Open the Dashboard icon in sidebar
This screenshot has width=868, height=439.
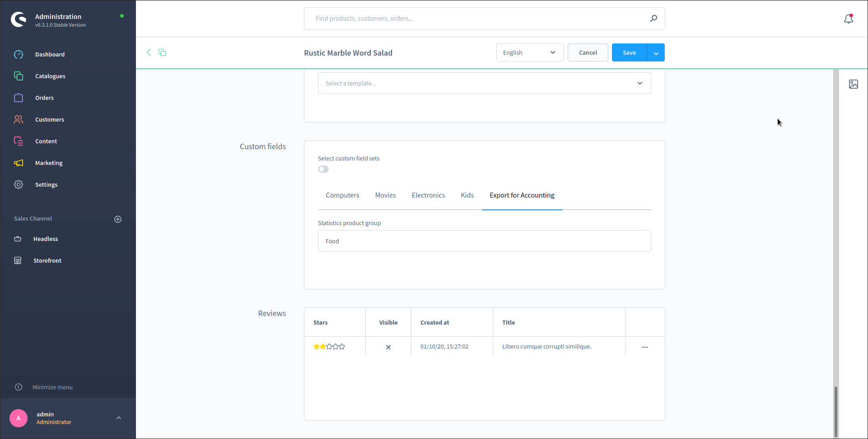coord(19,54)
